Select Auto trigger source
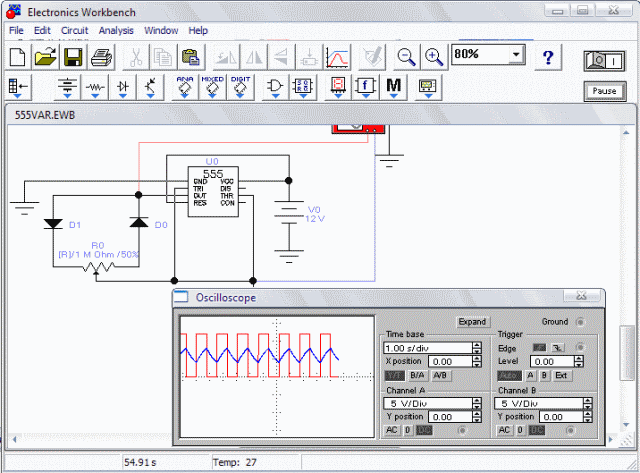The image size is (640, 473). tap(509, 375)
